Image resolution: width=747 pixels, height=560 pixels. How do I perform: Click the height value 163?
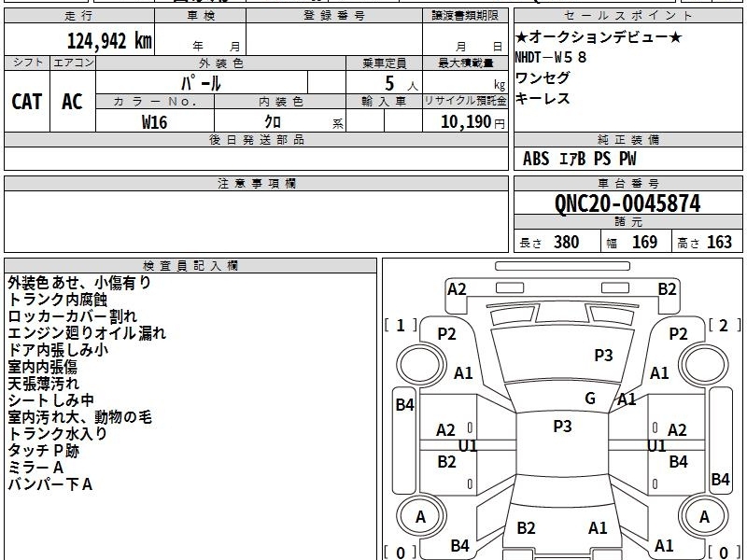(719, 242)
